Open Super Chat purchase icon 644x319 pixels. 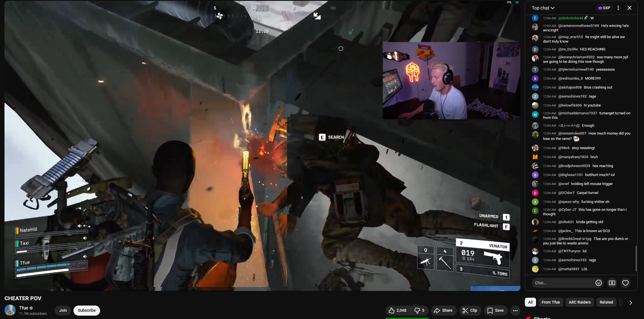click(x=612, y=283)
